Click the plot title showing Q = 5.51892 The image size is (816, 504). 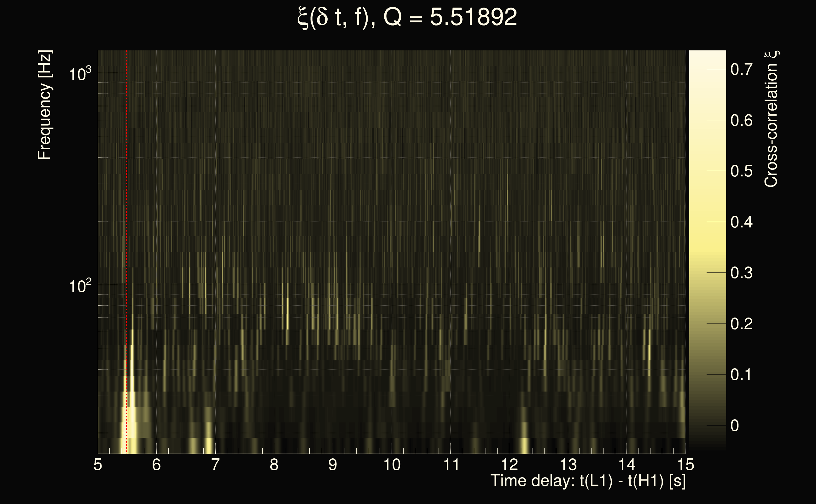tap(407, 17)
